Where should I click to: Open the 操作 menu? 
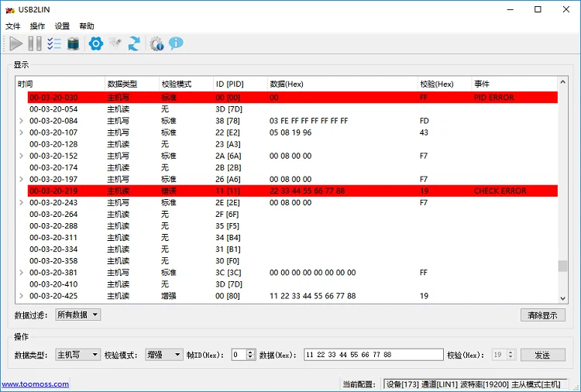[37, 26]
